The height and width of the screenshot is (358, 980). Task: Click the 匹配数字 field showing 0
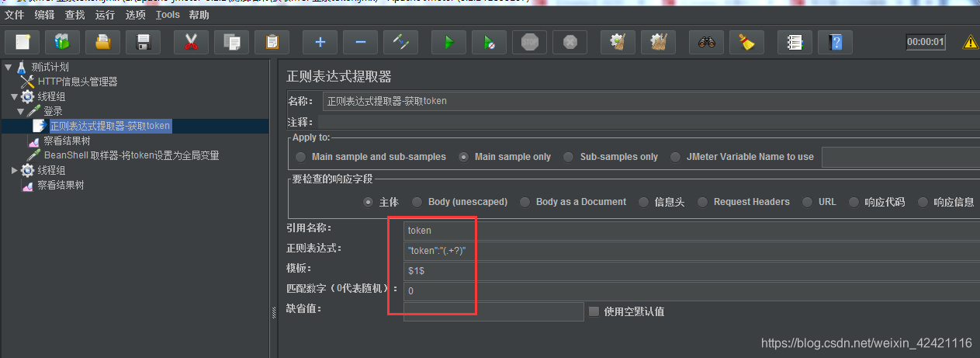pyautogui.click(x=691, y=290)
